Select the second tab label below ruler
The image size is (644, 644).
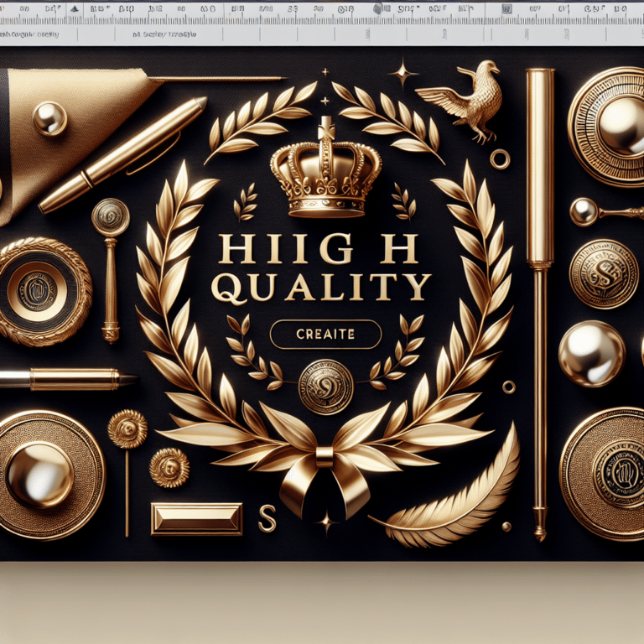(x=164, y=35)
